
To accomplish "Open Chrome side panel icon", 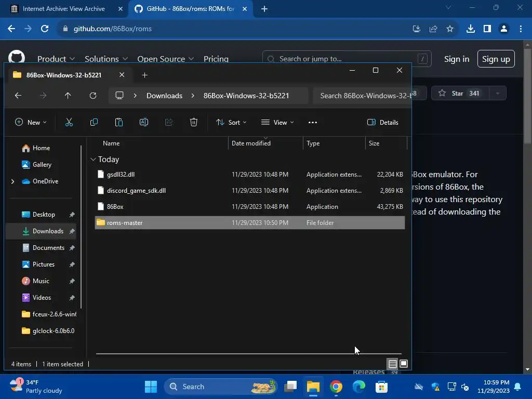I will [x=487, y=29].
